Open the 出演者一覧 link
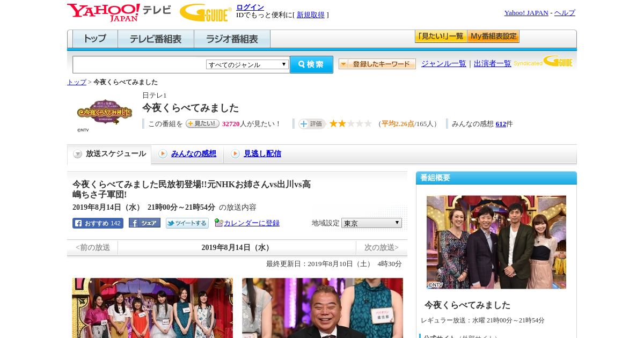Image resolution: width=644 pixels, height=338 pixels. coord(493,64)
